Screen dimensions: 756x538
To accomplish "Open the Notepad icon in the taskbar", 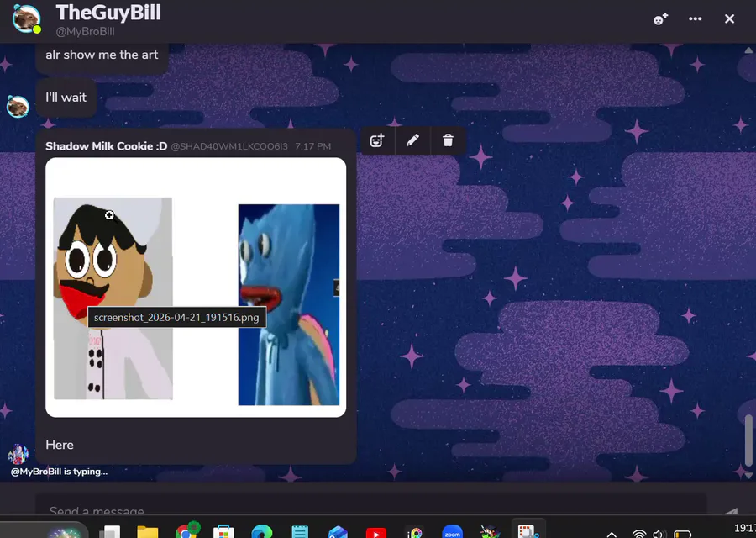I will coord(299,532).
